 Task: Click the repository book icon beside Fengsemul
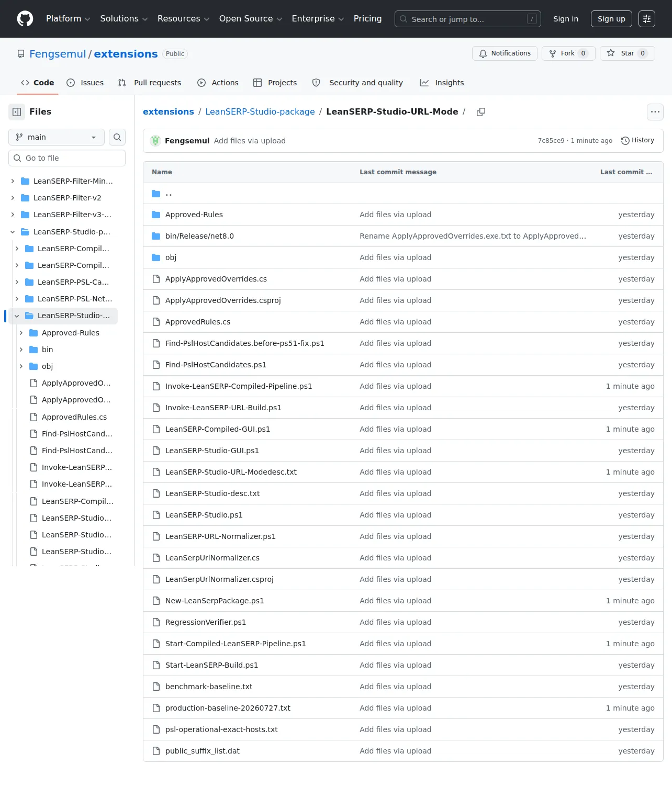click(x=21, y=54)
